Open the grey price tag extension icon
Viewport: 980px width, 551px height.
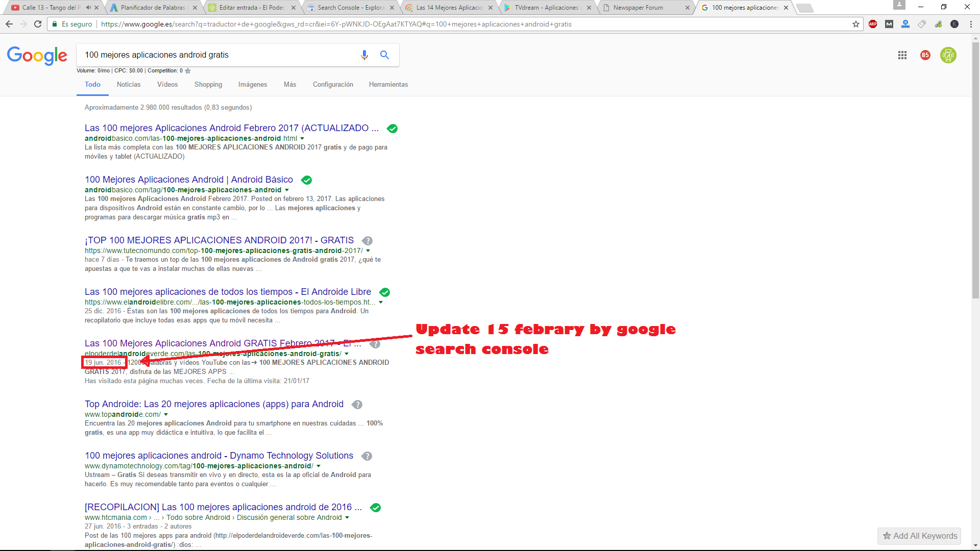point(922,24)
